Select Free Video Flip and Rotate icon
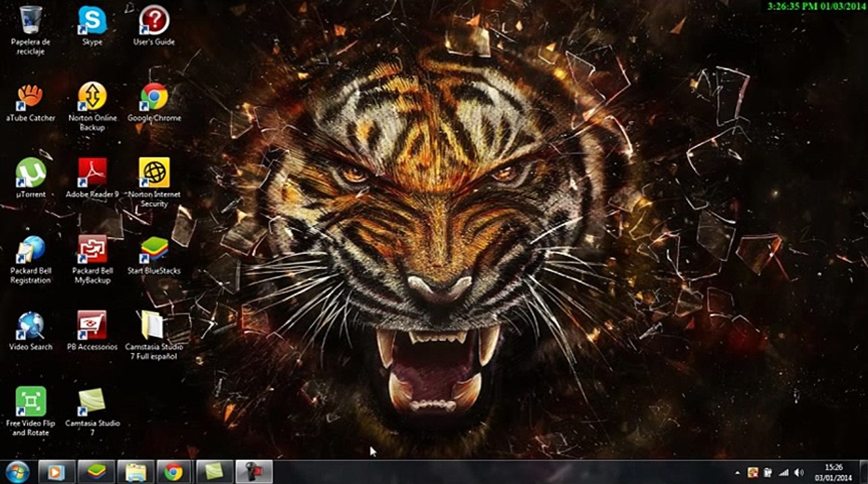Image resolution: width=868 pixels, height=484 pixels. click(x=31, y=412)
